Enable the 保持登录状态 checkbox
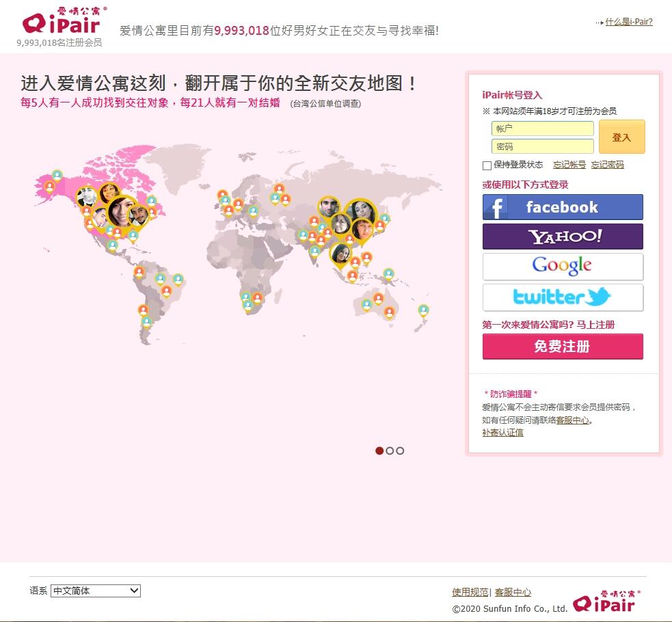The width and height of the screenshot is (672, 622). (487, 165)
